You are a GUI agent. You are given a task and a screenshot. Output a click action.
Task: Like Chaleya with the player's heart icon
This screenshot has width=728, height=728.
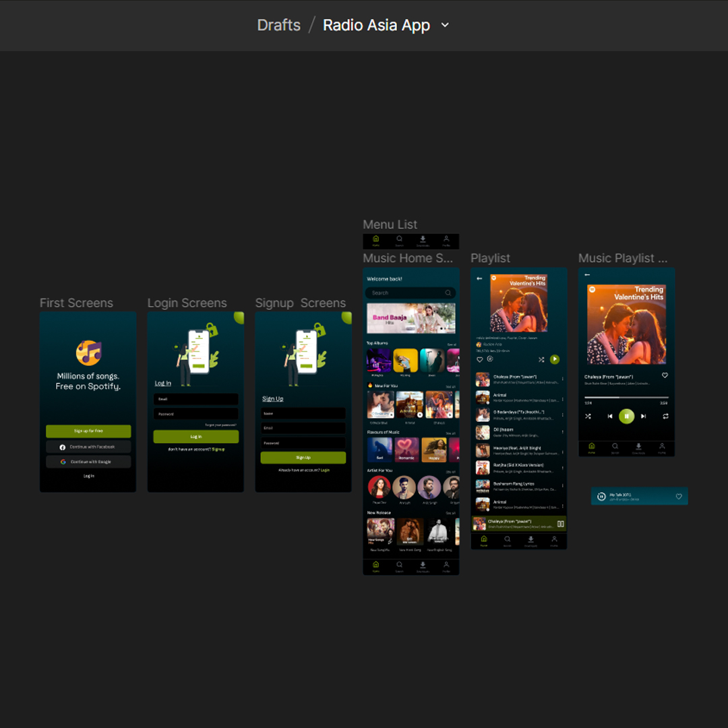[665, 375]
